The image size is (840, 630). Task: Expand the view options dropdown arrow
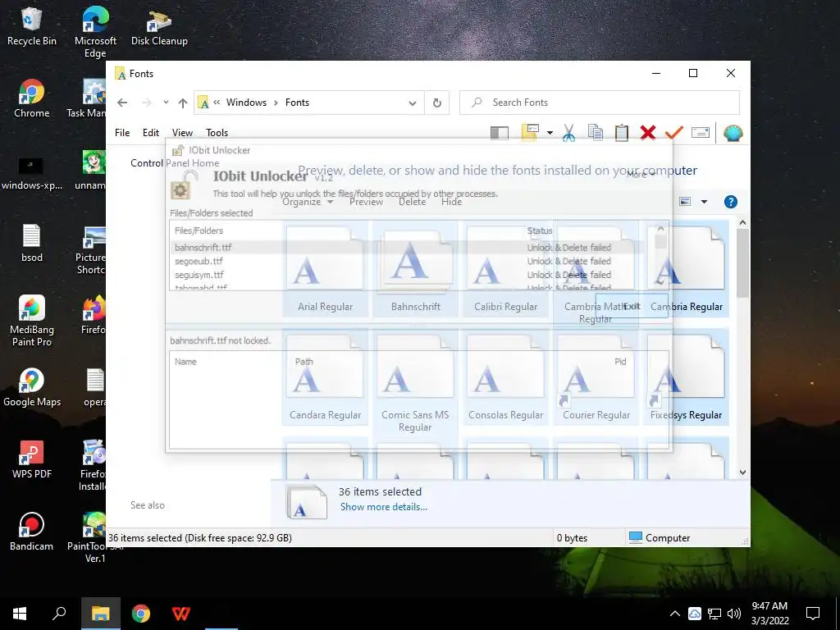(704, 202)
